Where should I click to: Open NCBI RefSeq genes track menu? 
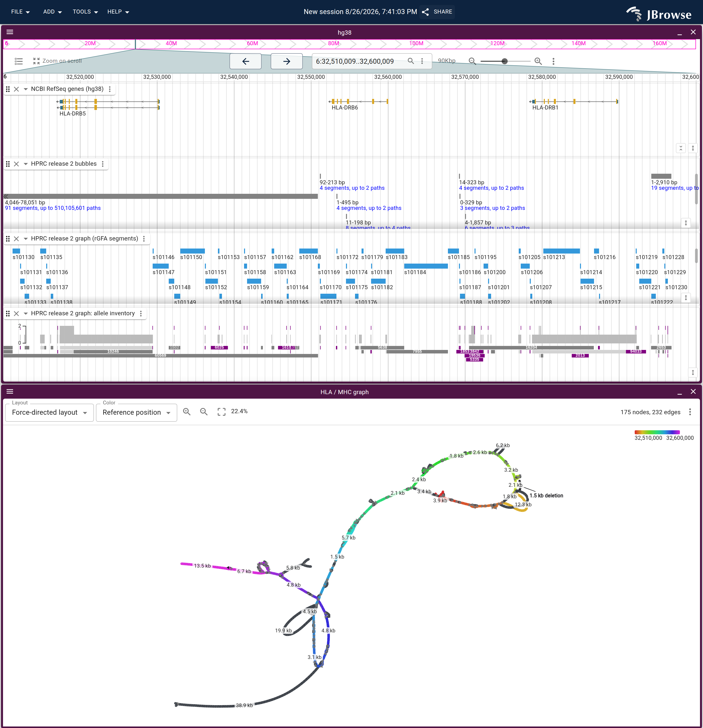point(110,89)
